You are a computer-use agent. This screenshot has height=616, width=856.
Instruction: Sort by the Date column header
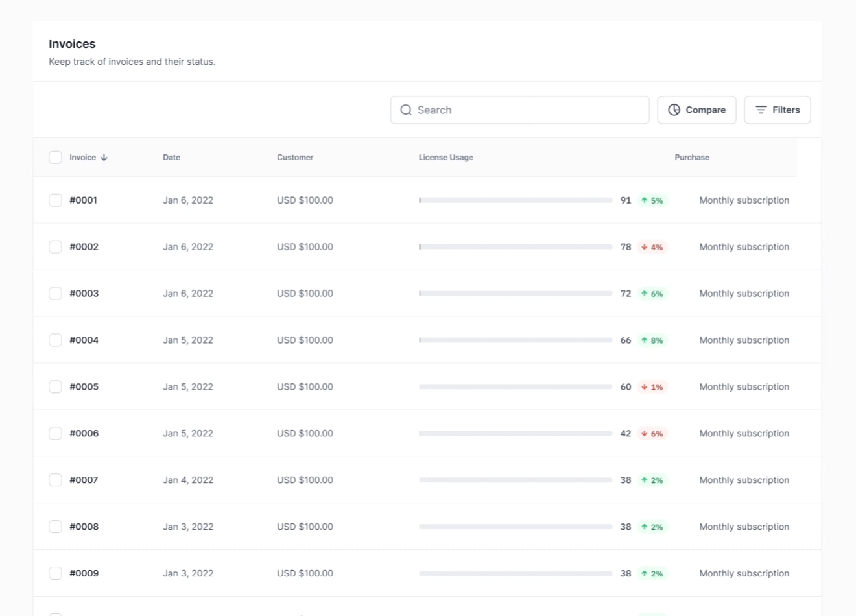171,158
